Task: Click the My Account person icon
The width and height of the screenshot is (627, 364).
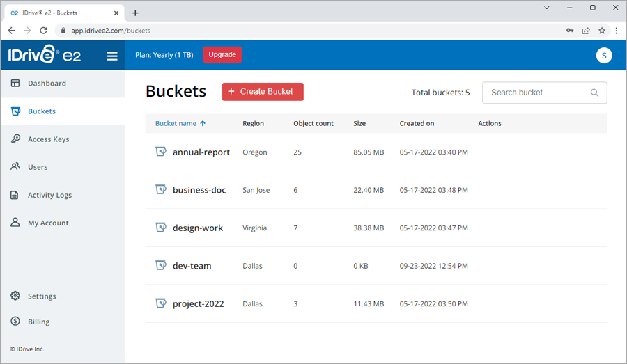Action: 15,222
